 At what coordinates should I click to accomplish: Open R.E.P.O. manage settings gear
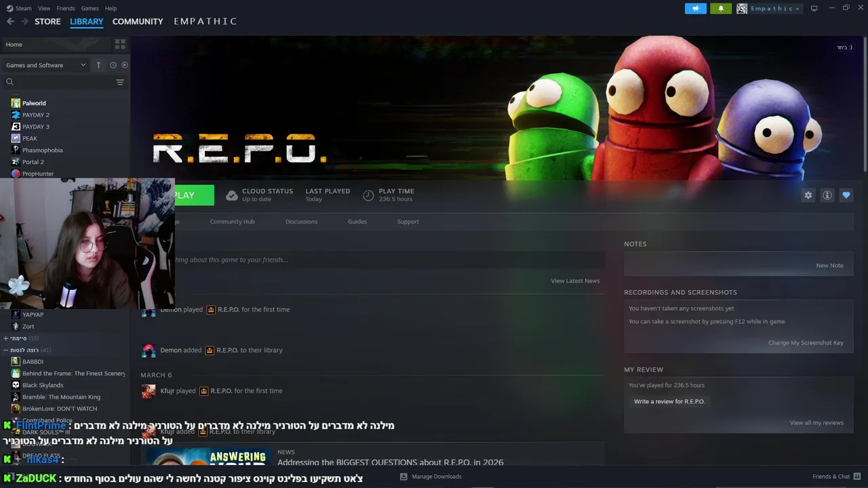click(808, 195)
